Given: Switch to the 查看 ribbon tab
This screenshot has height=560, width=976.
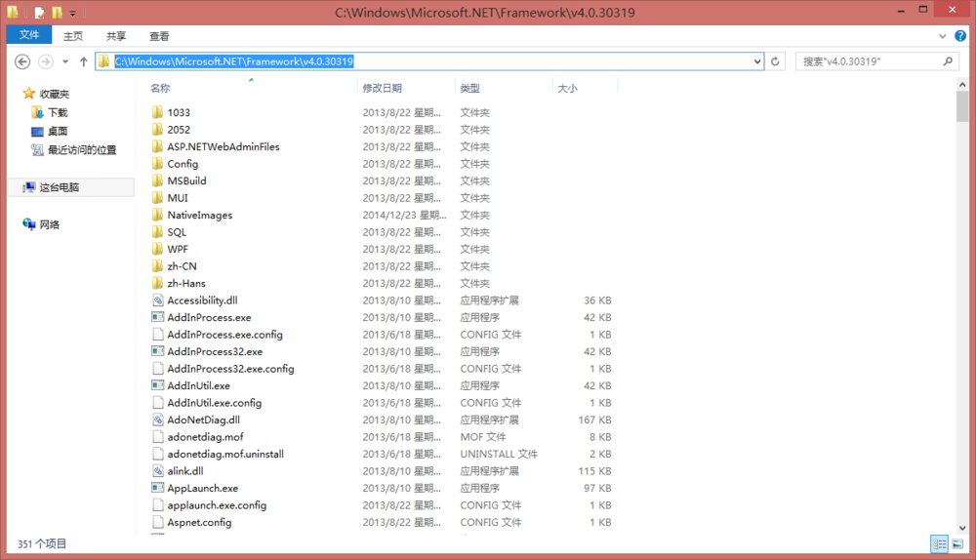Looking at the screenshot, I should click(159, 36).
